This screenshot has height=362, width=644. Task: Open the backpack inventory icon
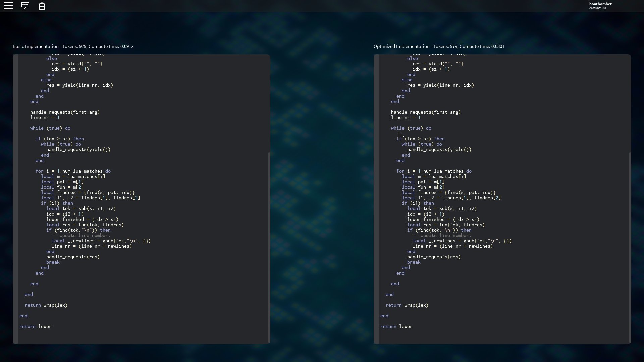coord(42,6)
